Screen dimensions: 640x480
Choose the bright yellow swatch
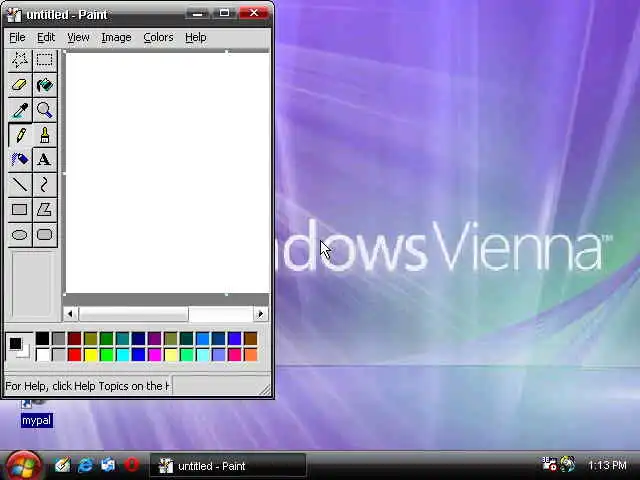coord(91,355)
